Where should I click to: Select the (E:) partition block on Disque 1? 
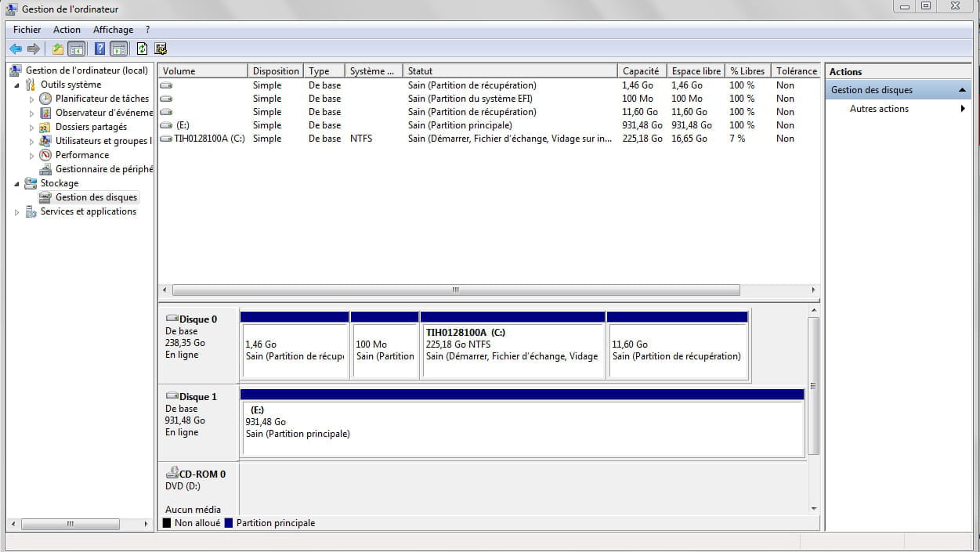coord(523,422)
